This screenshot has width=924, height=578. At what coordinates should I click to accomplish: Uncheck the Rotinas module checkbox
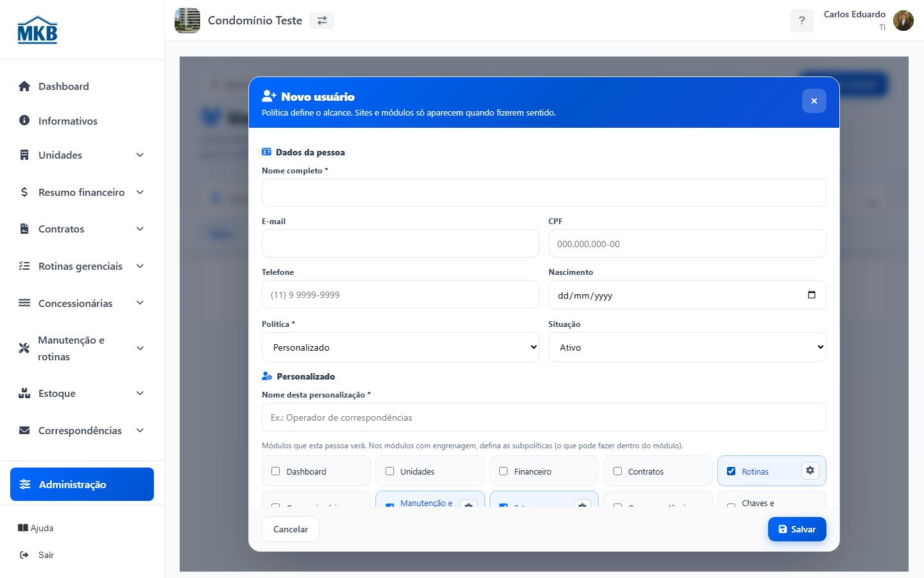tap(731, 471)
